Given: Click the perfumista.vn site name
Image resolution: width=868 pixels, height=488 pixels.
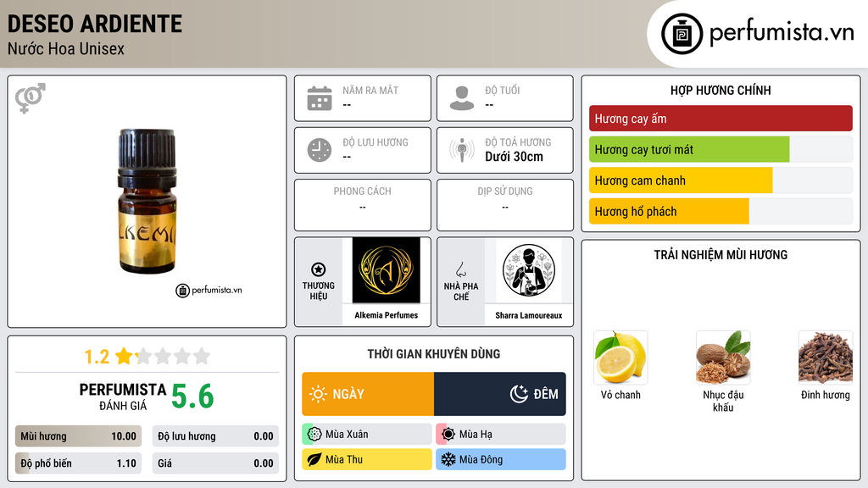Looking at the screenshot, I should 782,32.
